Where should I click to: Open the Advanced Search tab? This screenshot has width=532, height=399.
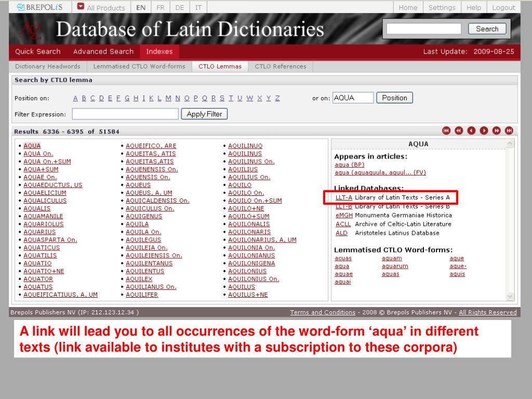tap(103, 51)
